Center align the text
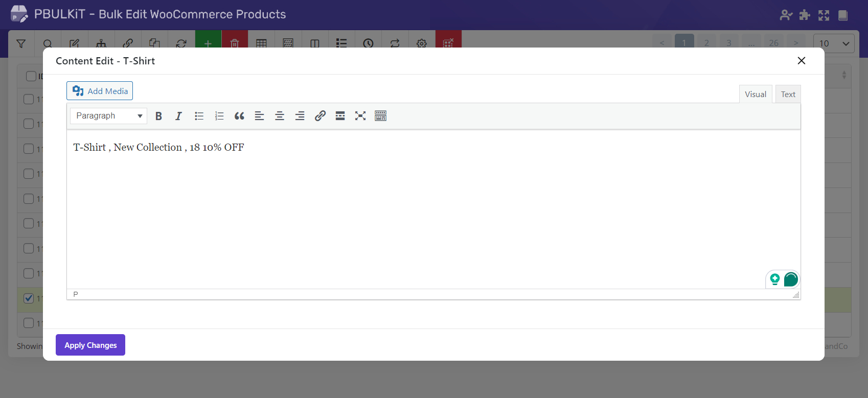The image size is (868, 398). point(280,116)
